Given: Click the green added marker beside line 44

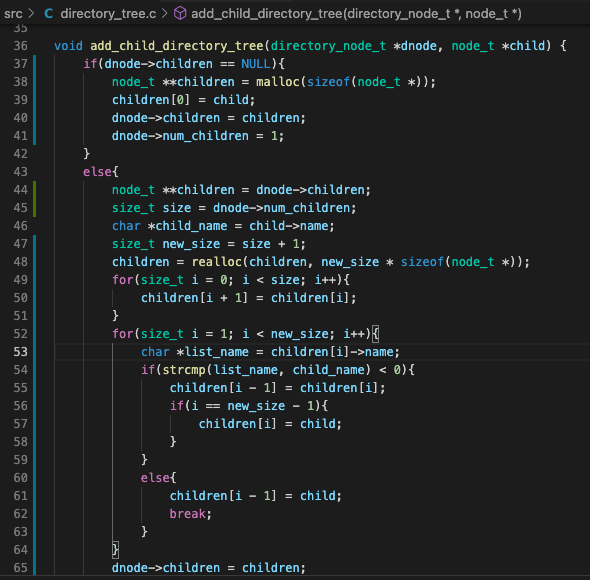Looking at the screenshot, I should tap(35, 190).
